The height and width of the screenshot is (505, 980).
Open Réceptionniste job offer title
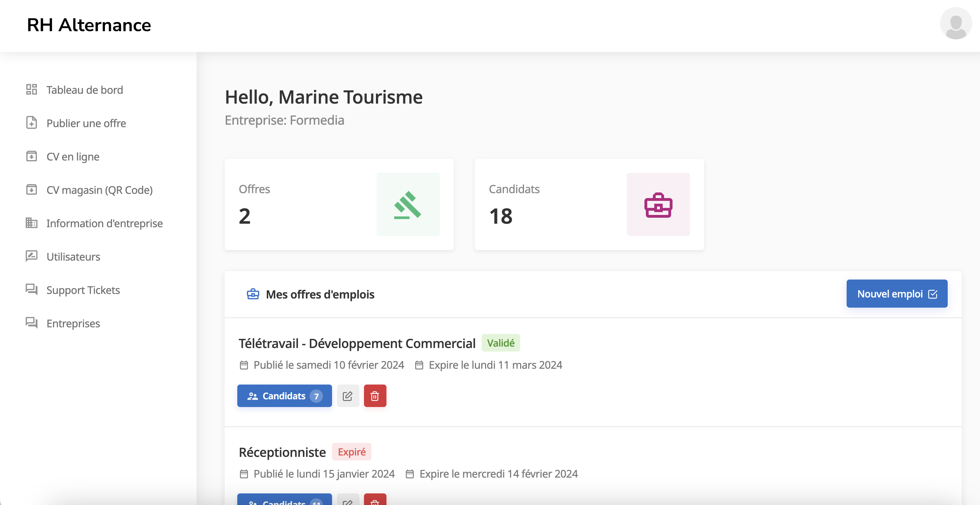tap(282, 452)
